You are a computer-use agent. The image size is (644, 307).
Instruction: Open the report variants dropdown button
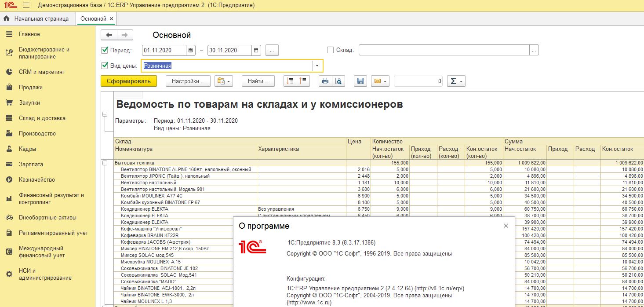(223, 81)
